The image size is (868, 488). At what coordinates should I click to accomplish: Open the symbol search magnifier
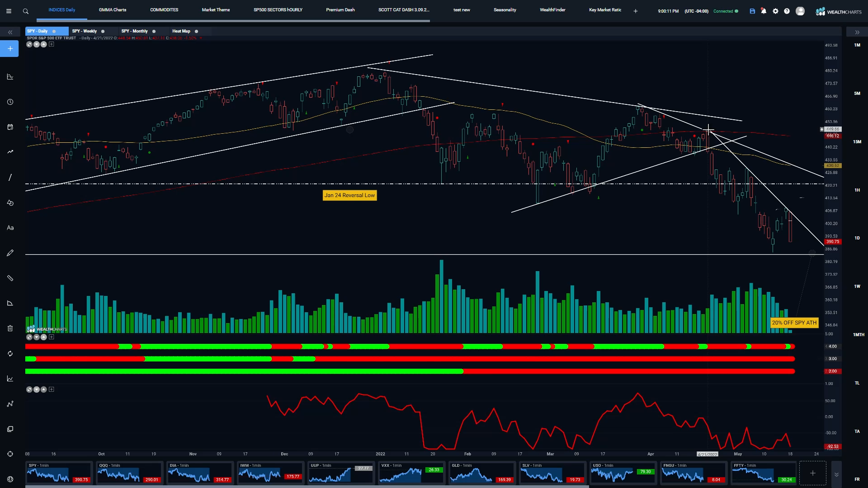(26, 11)
